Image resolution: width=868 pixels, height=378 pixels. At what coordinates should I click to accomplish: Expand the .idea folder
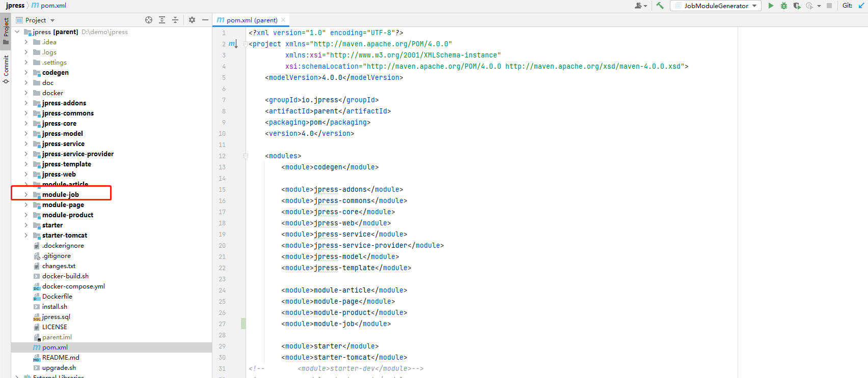(x=26, y=42)
